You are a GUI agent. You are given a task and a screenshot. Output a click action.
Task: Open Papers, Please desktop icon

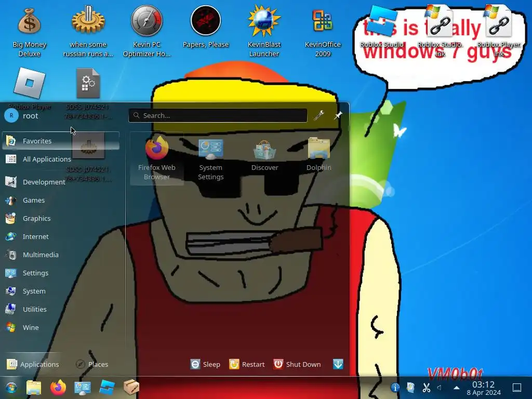(x=206, y=27)
